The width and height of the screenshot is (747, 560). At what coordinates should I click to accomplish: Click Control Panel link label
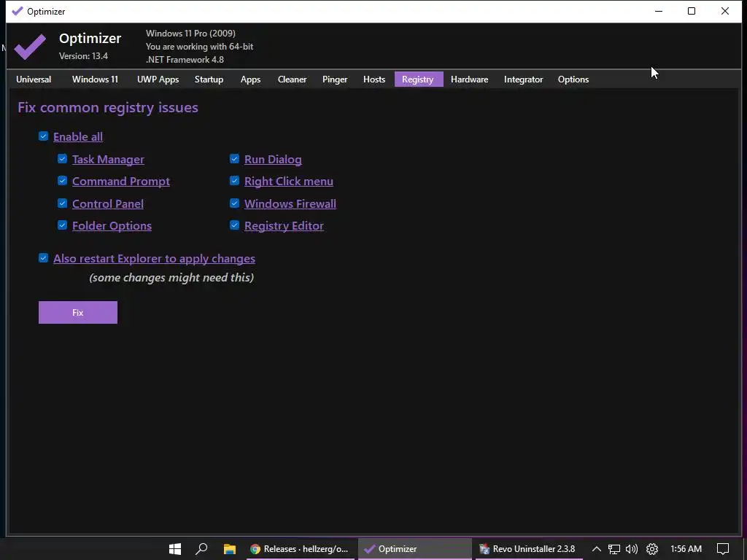point(108,204)
